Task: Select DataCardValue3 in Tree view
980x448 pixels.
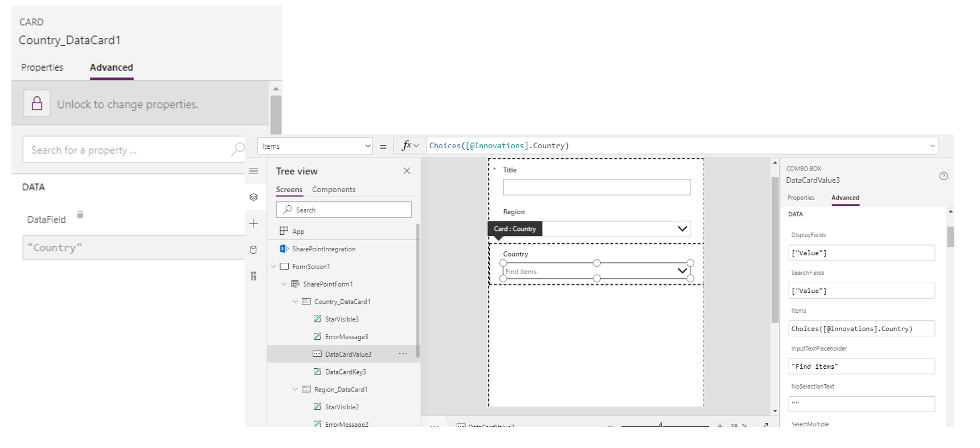Action: tap(344, 354)
